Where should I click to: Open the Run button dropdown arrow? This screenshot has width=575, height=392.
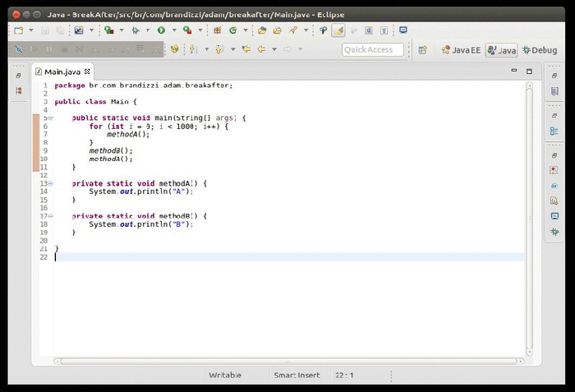coord(172,30)
